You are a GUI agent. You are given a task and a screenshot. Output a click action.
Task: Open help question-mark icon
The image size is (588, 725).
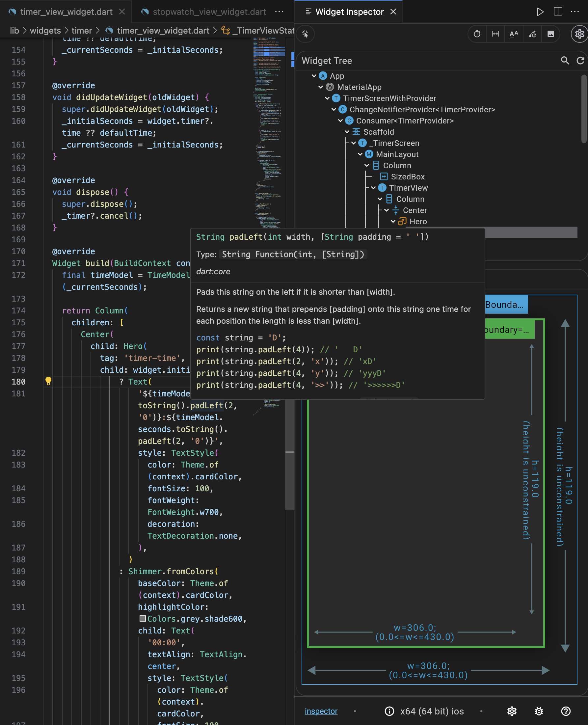point(566,711)
